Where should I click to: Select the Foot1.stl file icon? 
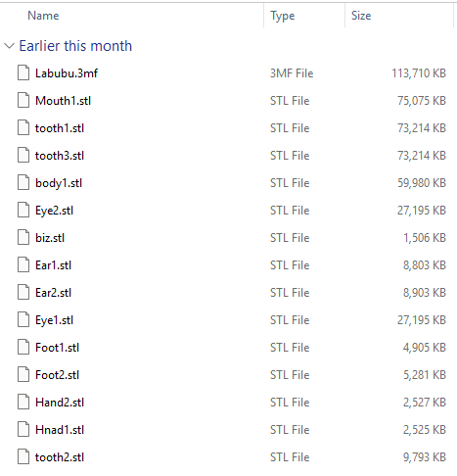23,347
